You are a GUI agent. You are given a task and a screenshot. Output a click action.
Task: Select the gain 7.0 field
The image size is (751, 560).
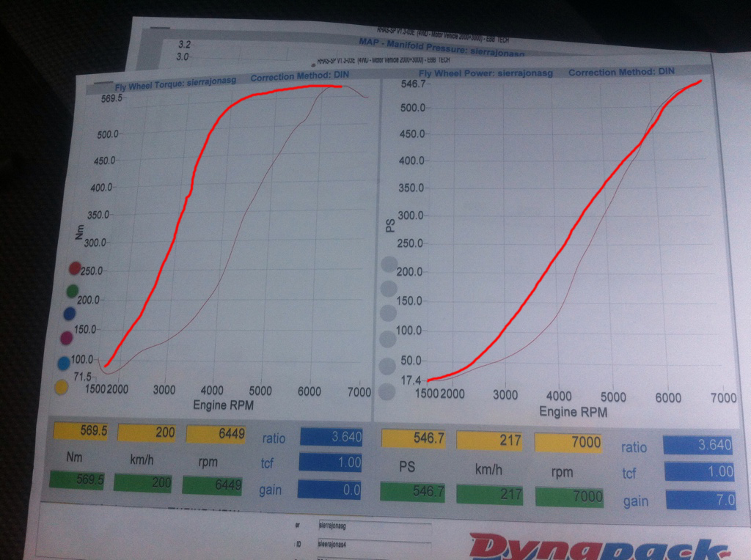click(x=700, y=500)
